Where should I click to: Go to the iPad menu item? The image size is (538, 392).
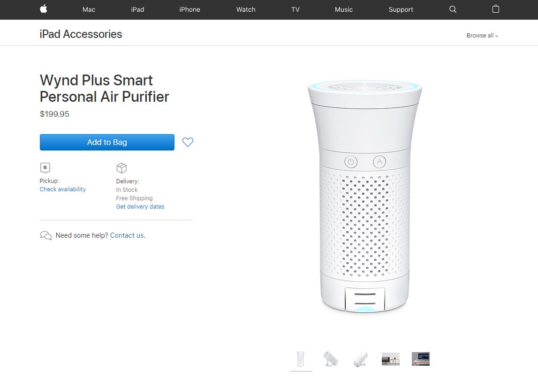137,9
